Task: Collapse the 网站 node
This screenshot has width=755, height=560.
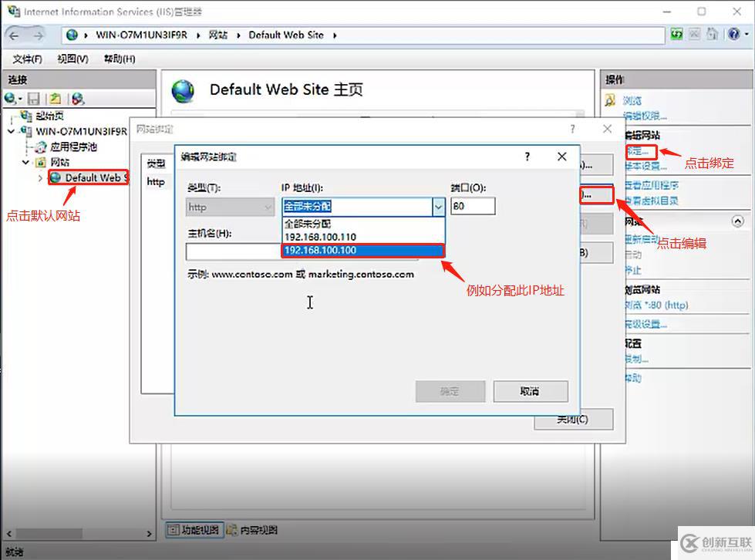Action: coord(26,162)
